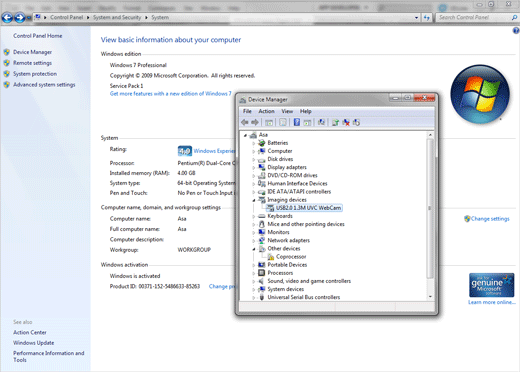
Task: Click Device Manager toolbar back arrow
Action: (x=245, y=122)
